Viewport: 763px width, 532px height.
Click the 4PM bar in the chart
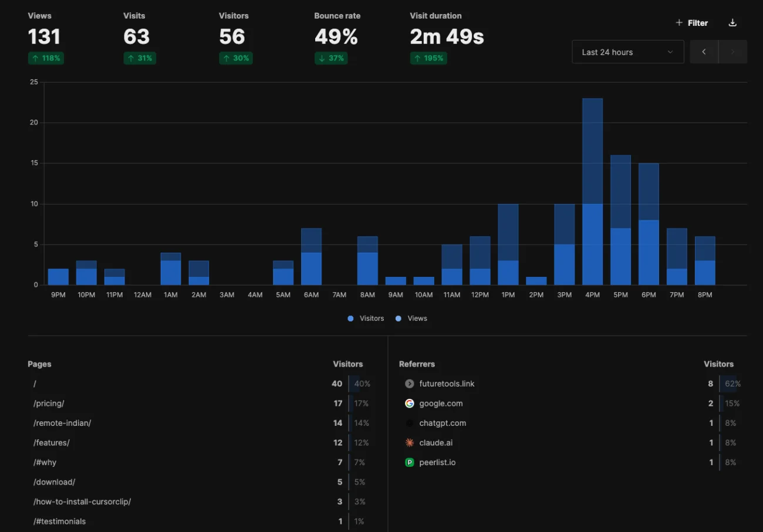click(592, 194)
